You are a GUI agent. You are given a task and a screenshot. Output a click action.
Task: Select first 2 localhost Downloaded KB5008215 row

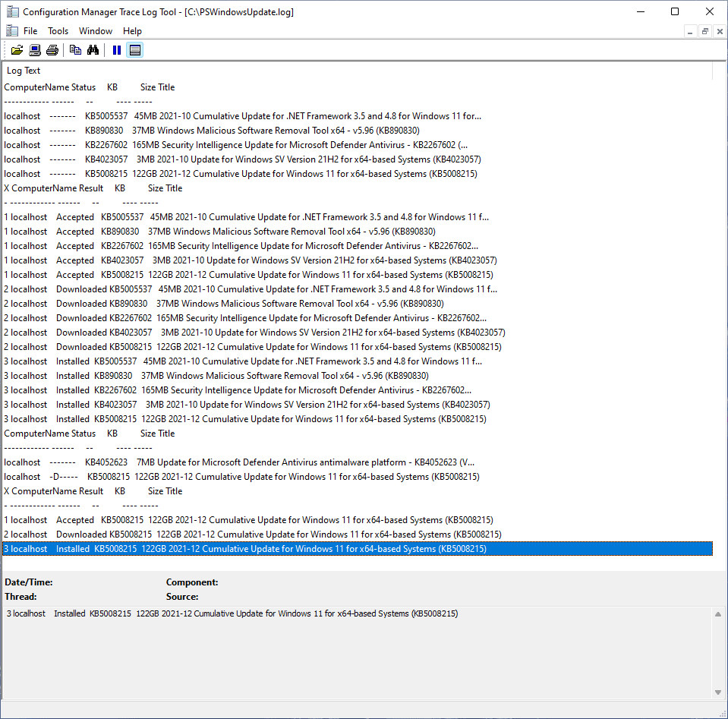[x=358, y=346]
